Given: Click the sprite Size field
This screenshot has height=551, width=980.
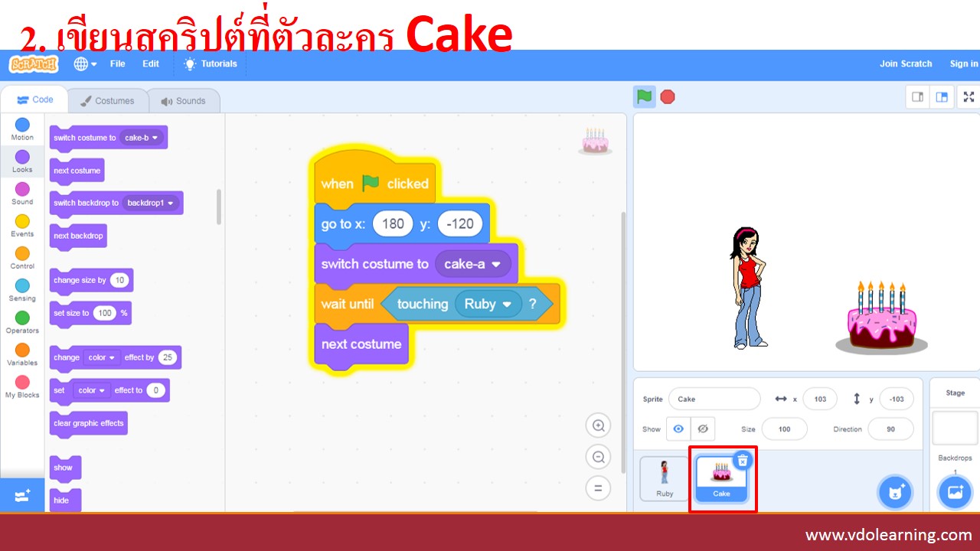Looking at the screenshot, I should coord(785,429).
